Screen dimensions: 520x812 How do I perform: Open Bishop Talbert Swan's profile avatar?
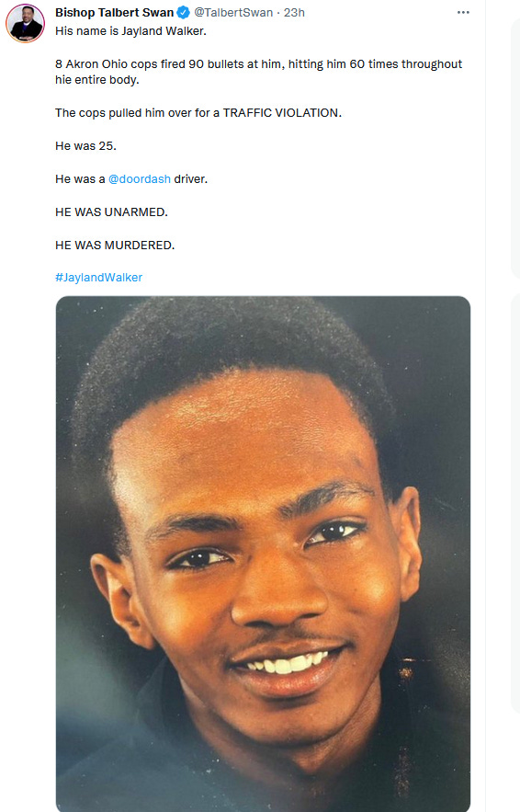pos(25,23)
